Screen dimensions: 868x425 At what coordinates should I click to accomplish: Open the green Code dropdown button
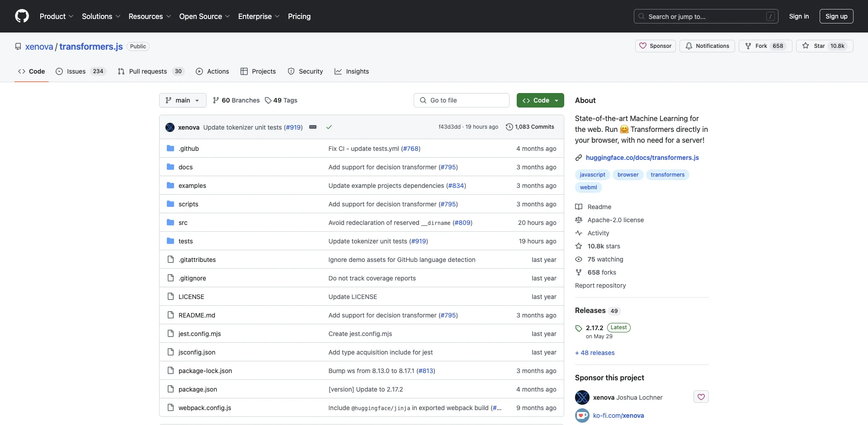[x=540, y=100]
